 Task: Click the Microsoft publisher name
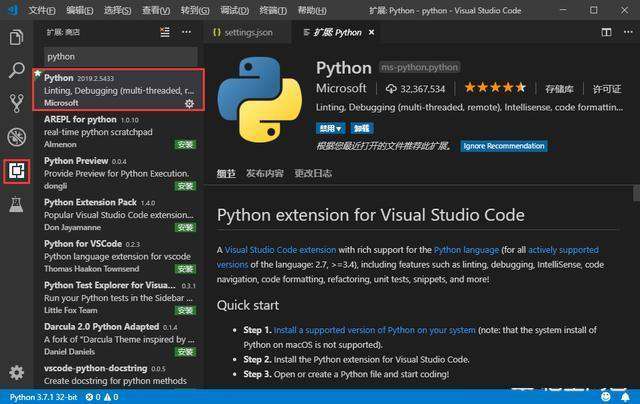(341, 88)
